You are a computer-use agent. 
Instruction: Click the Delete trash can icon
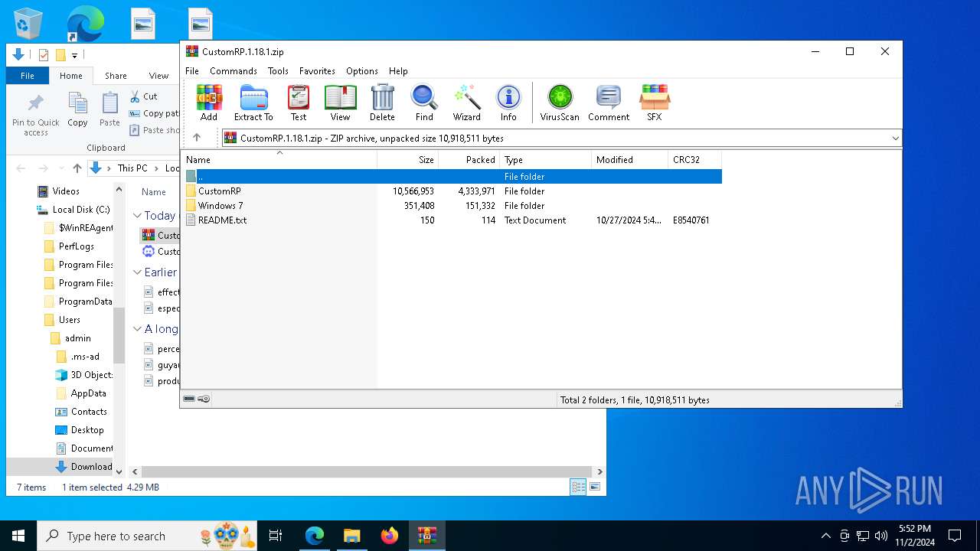382,103
